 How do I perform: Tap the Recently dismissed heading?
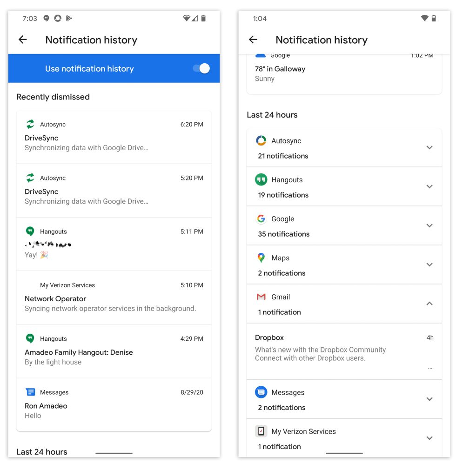click(53, 97)
